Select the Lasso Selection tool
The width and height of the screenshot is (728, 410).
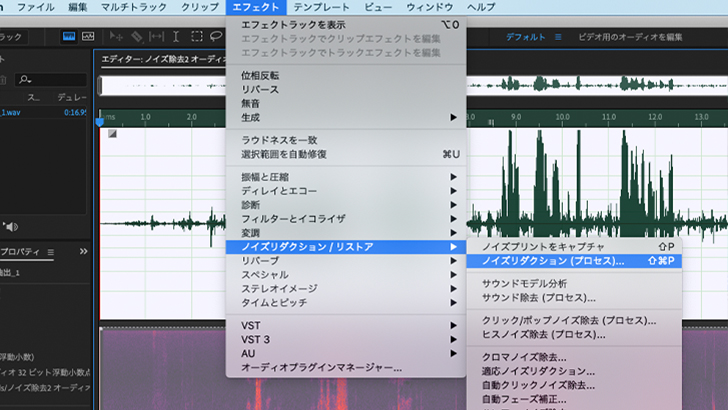tap(216, 37)
